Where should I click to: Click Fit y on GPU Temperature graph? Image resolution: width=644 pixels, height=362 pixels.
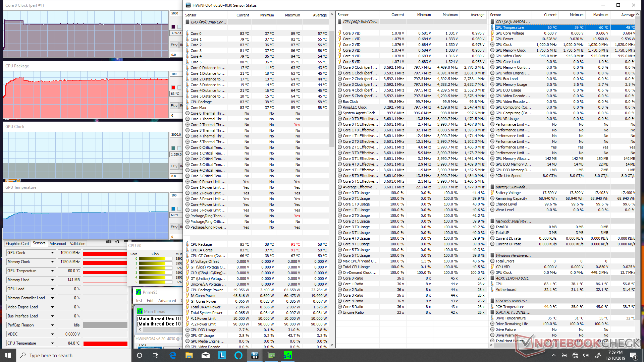(x=174, y=227)
